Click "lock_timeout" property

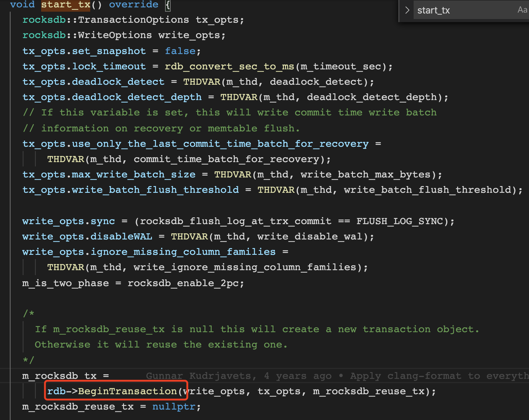point(109,66)
